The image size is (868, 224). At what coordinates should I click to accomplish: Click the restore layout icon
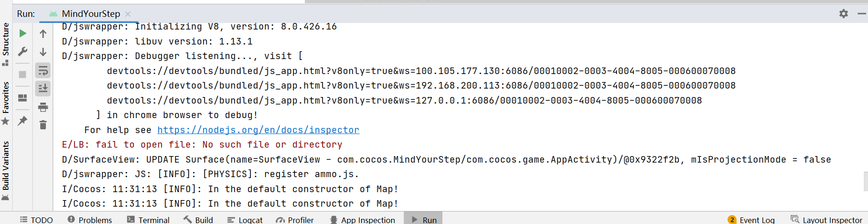click(22, 98)
